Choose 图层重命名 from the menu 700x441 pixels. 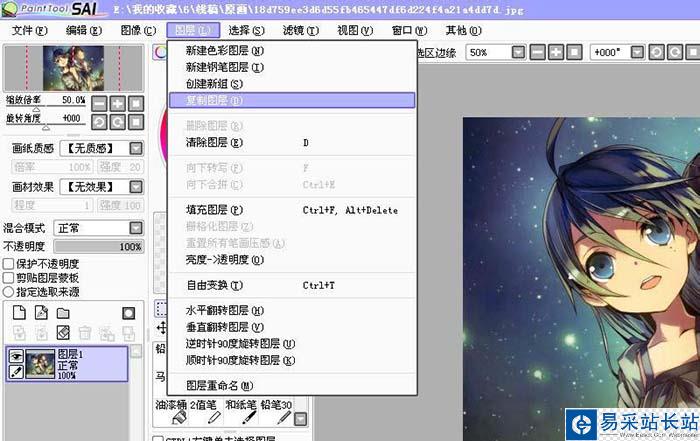coord(292,385)
